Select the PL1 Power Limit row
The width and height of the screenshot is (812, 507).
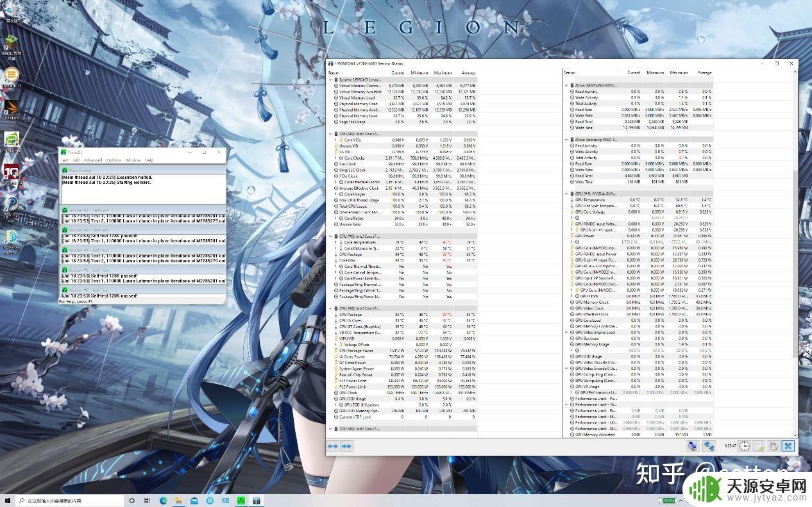pos(402,381)
